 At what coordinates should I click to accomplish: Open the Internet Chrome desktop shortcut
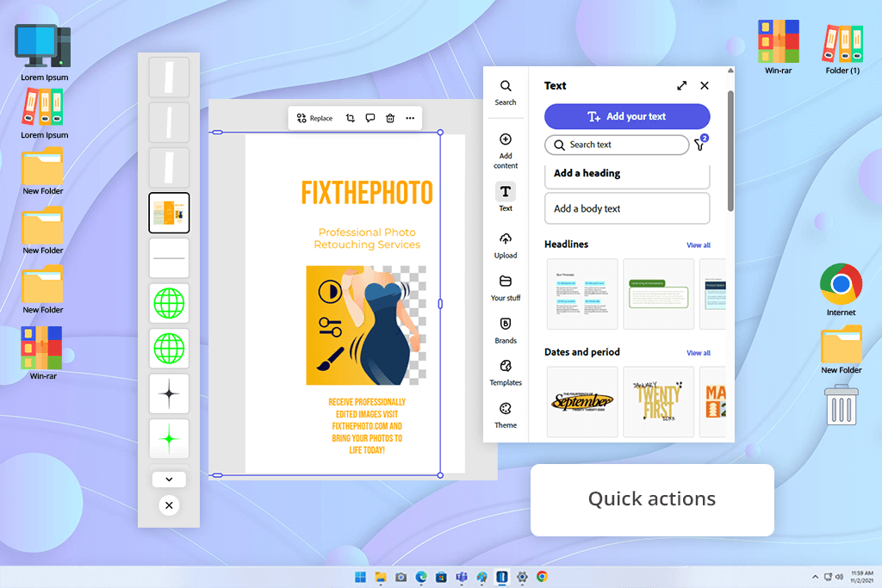pos(841,289)
